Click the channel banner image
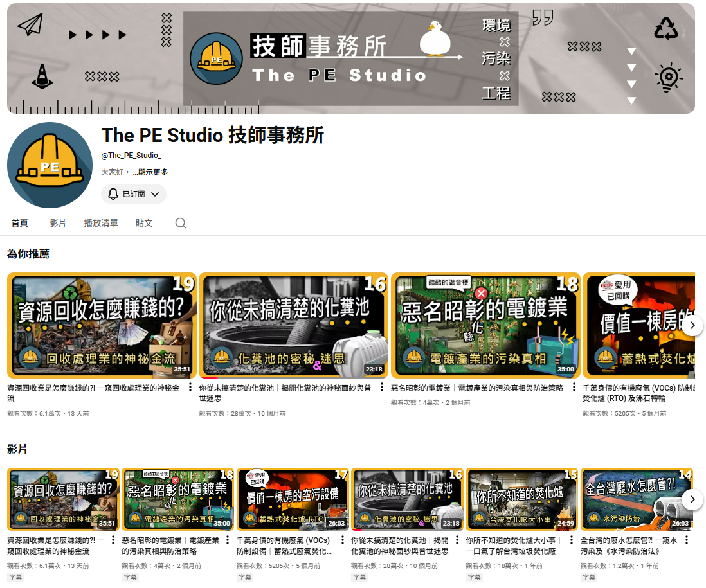Screen dimensions: 706x588 [x=350, y=58]
